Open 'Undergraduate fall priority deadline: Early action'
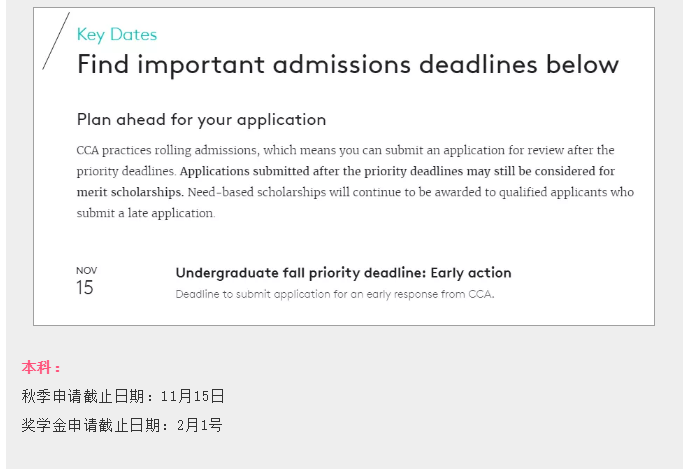Image resolution: width=688 pixels, height=469 pixels. coord(343,273)
